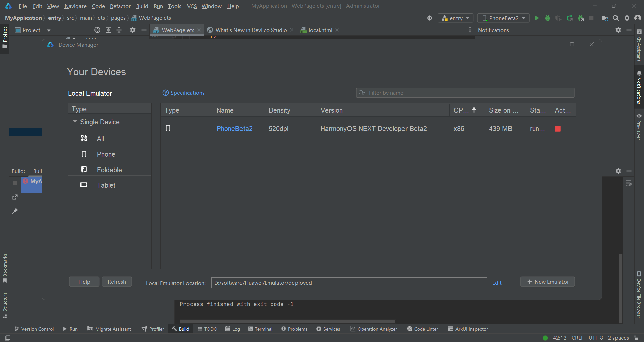Viewport: 644px width, 342px height.
Task: Collapse all items icon in Project panel
Action: coord(119,30)
